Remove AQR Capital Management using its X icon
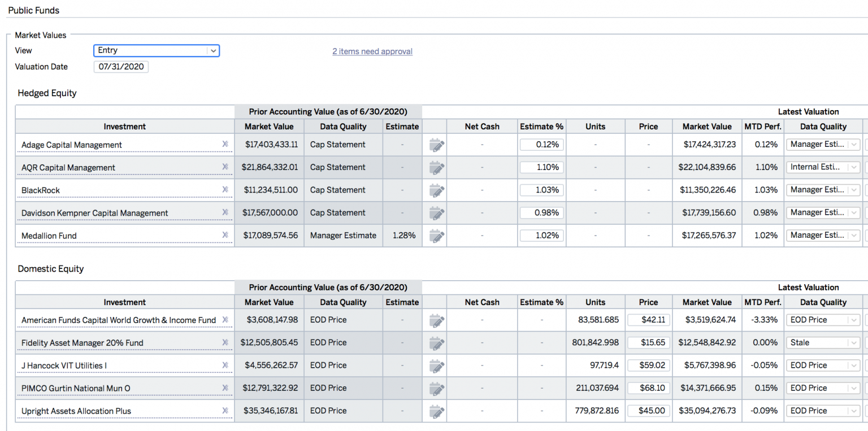Image resolution: width=868 pixels, height=431 pixels. click(x=225, y=167)
